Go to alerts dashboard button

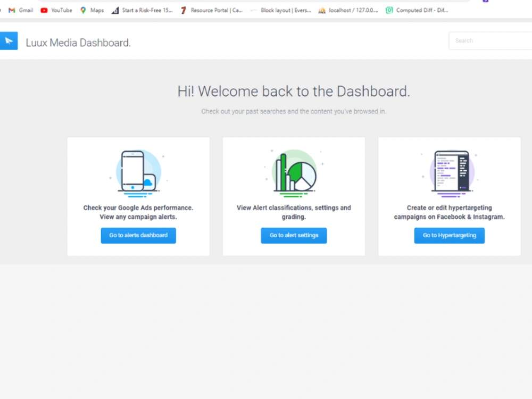[138, 236]
